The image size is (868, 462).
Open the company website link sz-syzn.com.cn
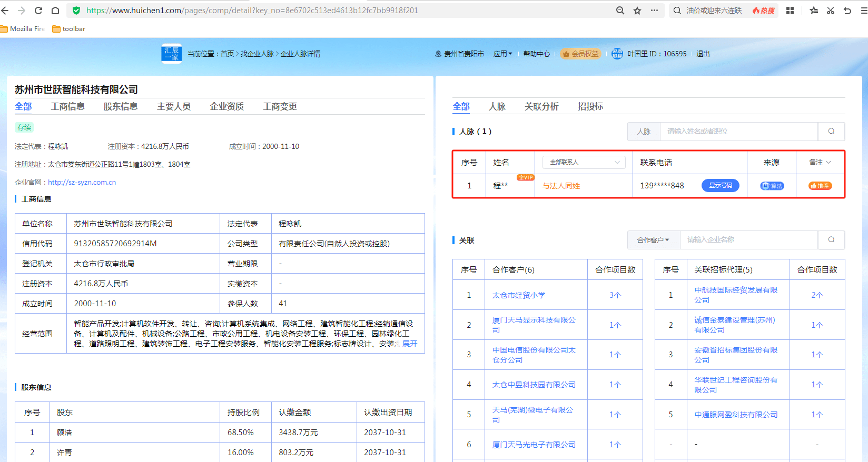click(x=82, y=182)
